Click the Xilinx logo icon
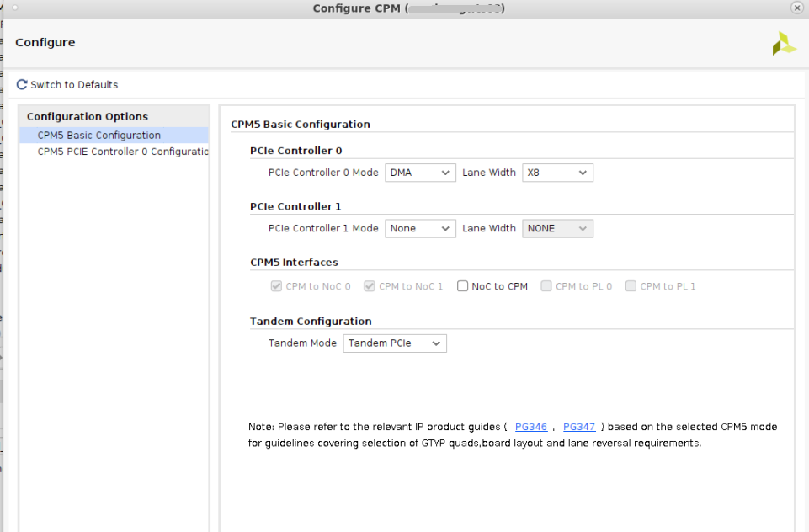 (x=784, y=45)
